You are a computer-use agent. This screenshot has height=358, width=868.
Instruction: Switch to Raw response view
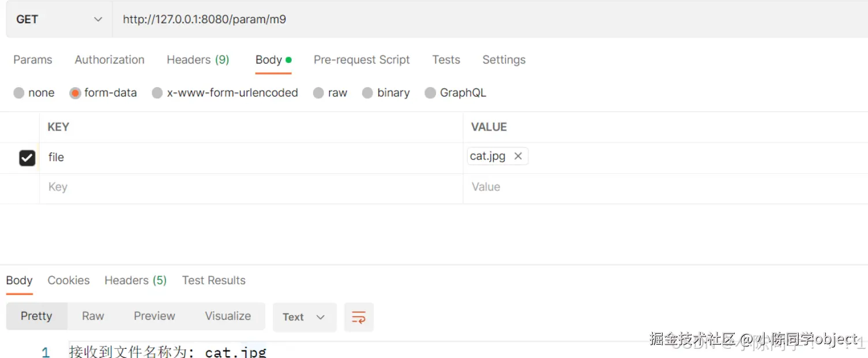click(x=93, y=316)
